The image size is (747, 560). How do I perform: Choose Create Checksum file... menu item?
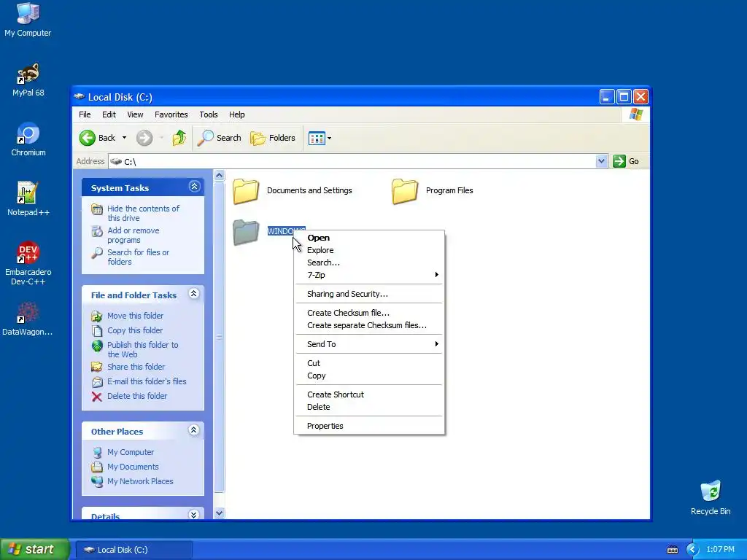(369, 313)
